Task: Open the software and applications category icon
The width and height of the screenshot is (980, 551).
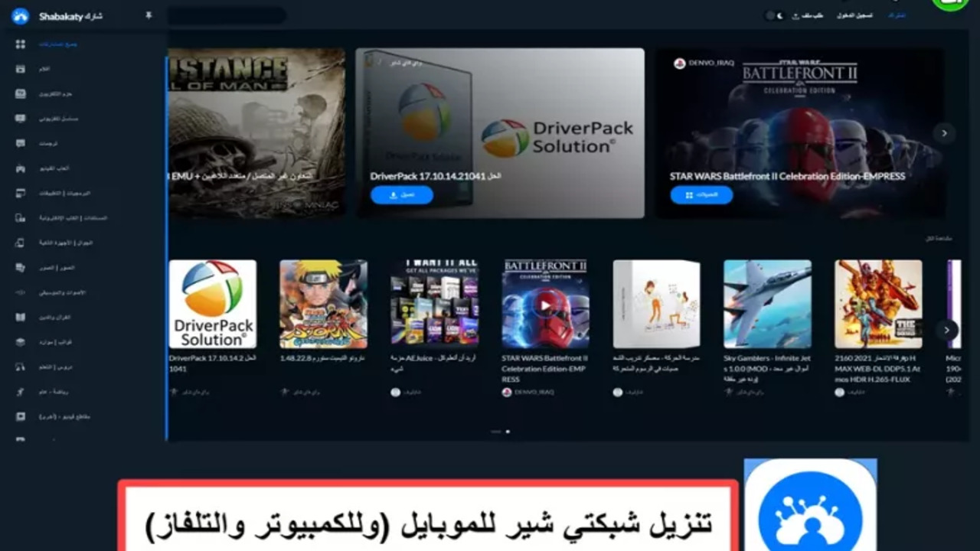Action: pos(21,193)
